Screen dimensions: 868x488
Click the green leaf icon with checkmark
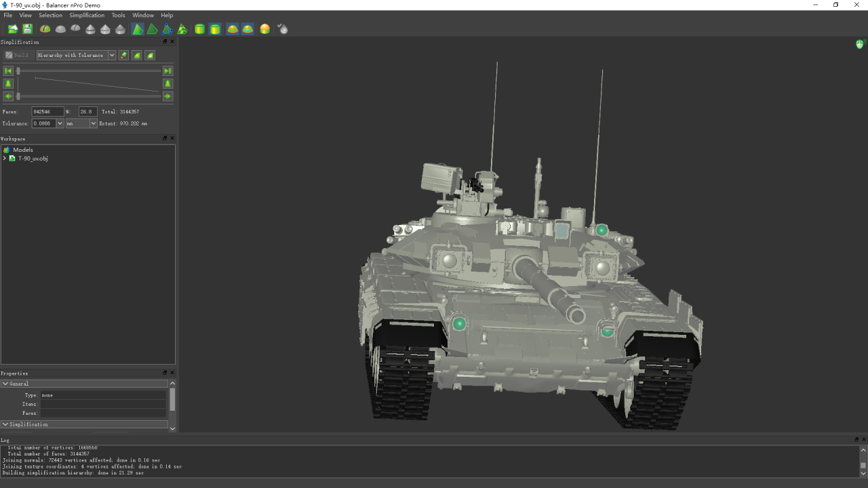coord(151,55)
